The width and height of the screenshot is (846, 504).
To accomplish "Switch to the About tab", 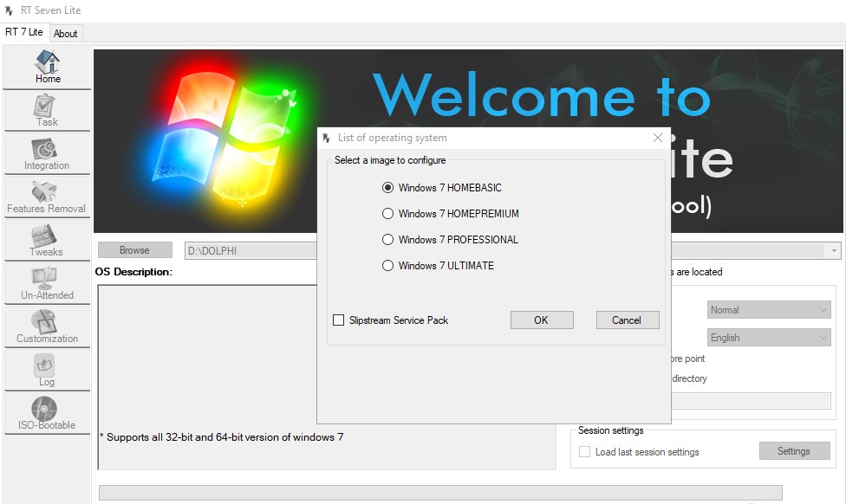I will click(65, 34).
